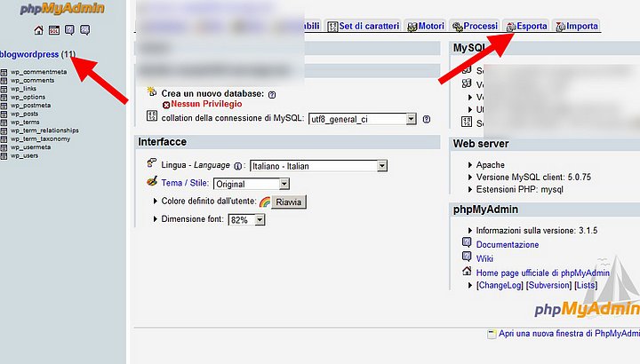The width and height of the screenshot is (640, 364).
Task: Click the Estensioni PHP: mysql text
Action: (520, 189)
